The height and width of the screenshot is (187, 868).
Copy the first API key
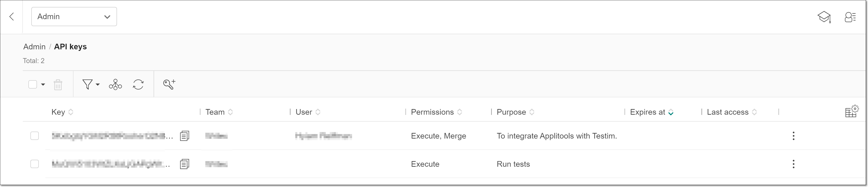pos(184,136)
